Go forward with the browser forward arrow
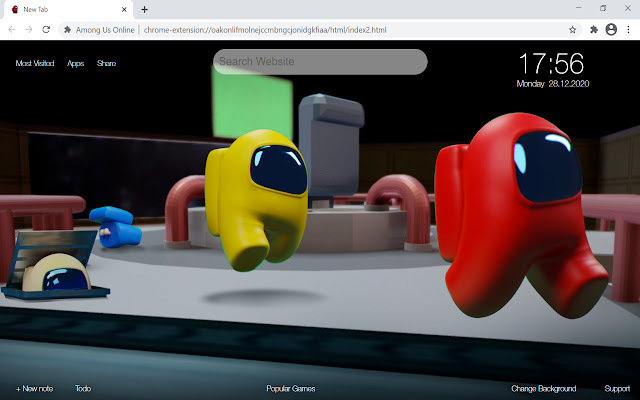 click(29, 29)
